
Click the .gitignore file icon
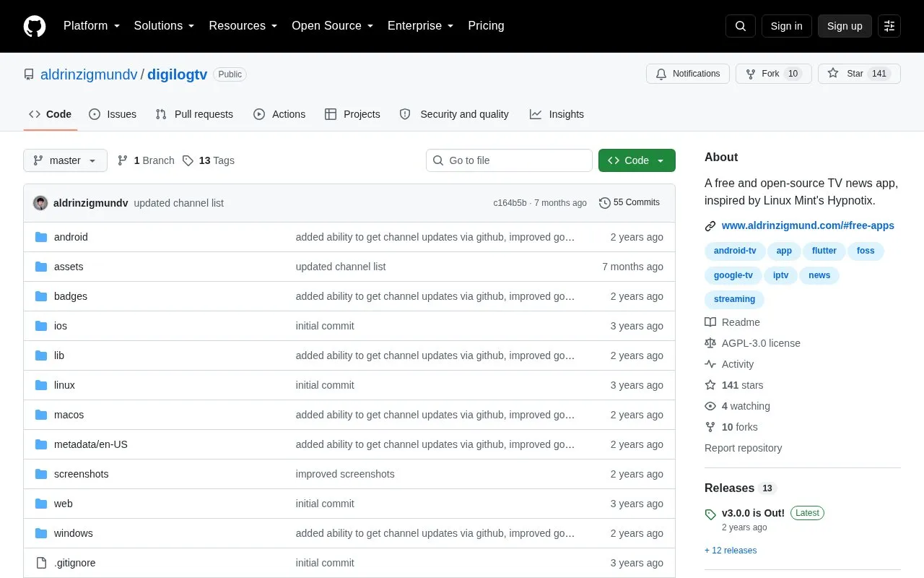point(41,563)
